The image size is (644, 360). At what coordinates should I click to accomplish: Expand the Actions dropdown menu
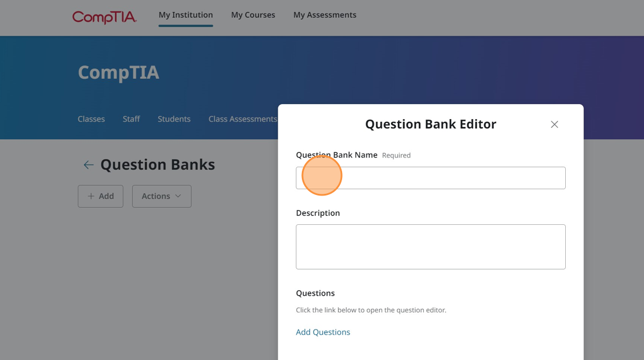[x=162, y=196]
